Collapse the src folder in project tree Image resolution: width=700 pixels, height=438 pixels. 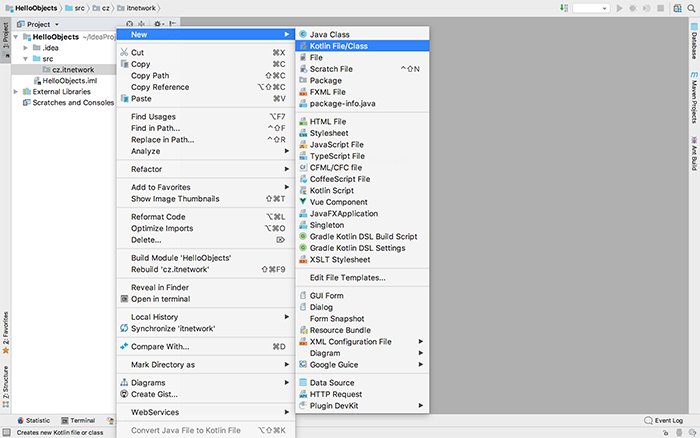[25, 58]
